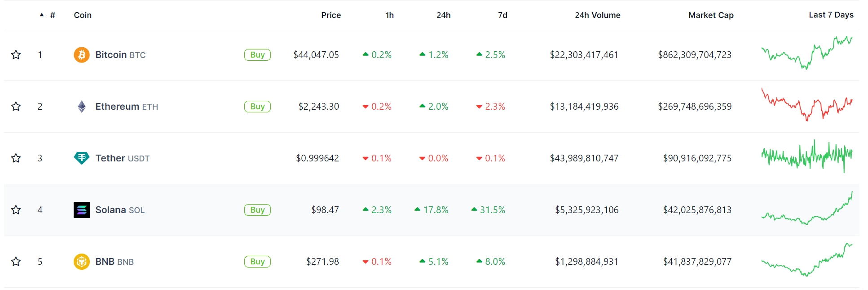Sort the table by Market Cap
868x290 pixels.
point(710,15)
